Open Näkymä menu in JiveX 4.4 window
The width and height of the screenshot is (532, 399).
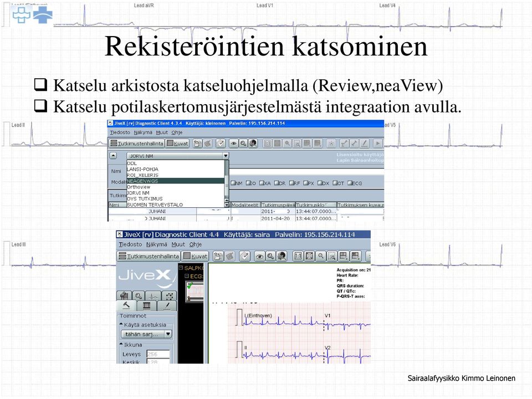pos(157,244)
